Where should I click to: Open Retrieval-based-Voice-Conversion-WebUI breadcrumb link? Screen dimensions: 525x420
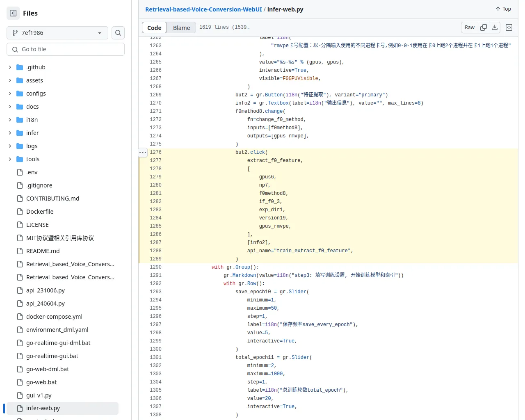pyautogui.click(x=203, y=9)
